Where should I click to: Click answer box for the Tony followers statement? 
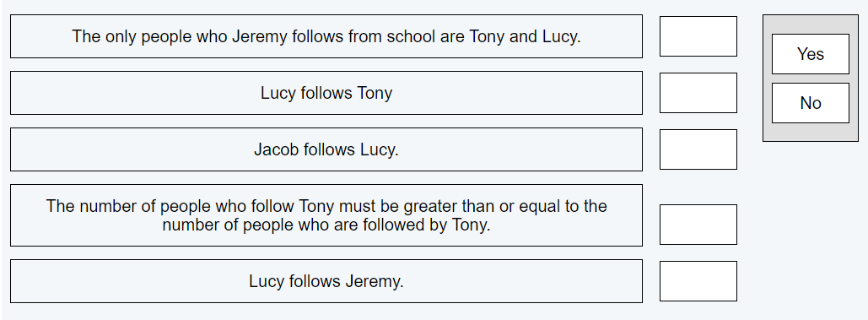[698, 225]
